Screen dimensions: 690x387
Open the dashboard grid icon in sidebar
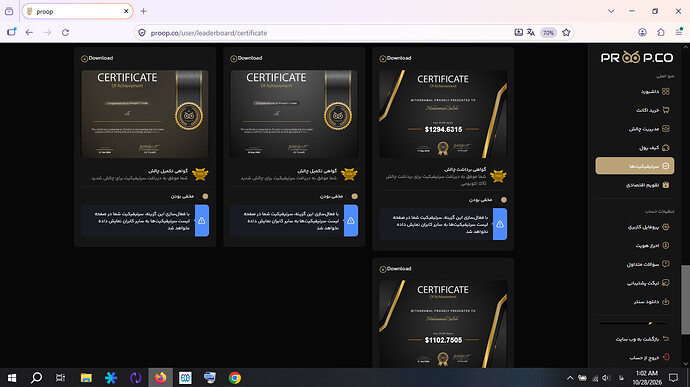click(665, 91)
